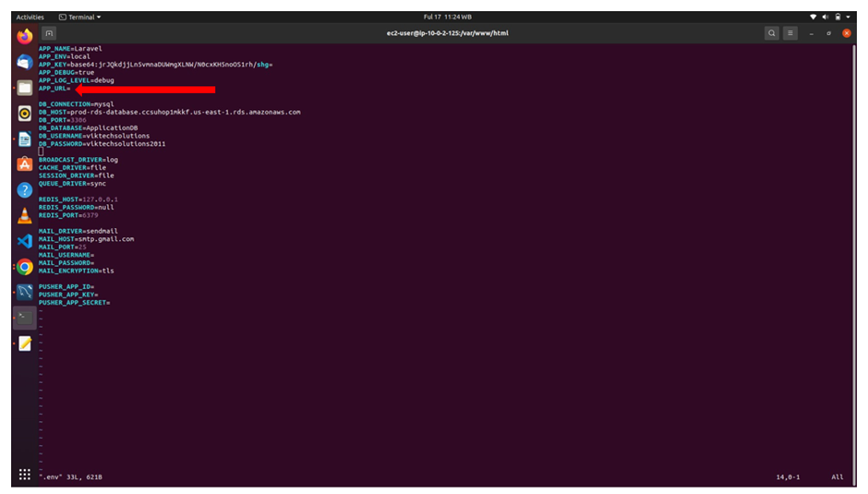
Task: Click the PUSHER_APP_ID= line
Action: [x=66, y=287]
